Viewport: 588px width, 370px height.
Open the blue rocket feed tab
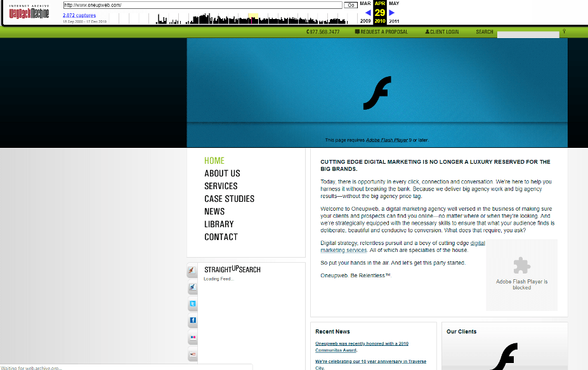[192, 287]
